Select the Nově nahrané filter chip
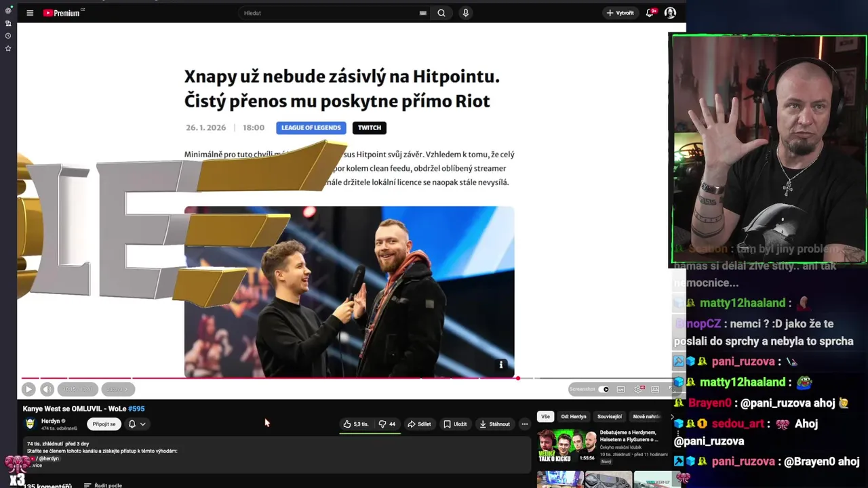The height and width of the screenshot is (488, 868). [647, 417]
